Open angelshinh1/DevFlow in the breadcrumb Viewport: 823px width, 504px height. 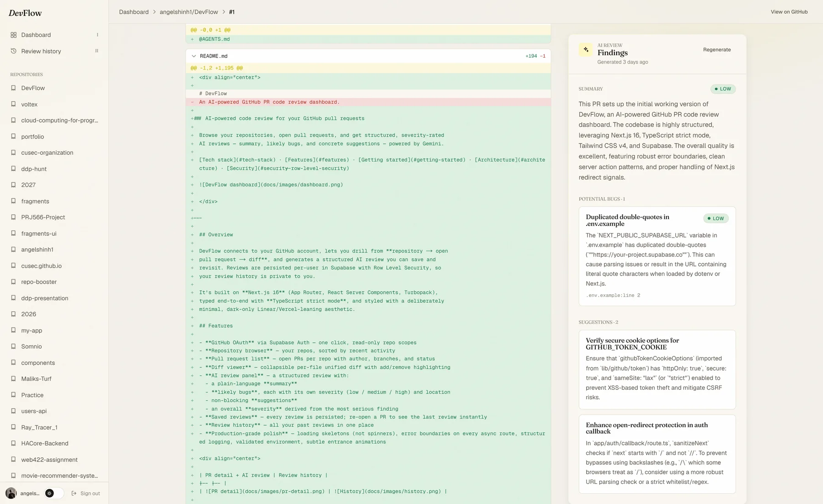tap(189, 12)
